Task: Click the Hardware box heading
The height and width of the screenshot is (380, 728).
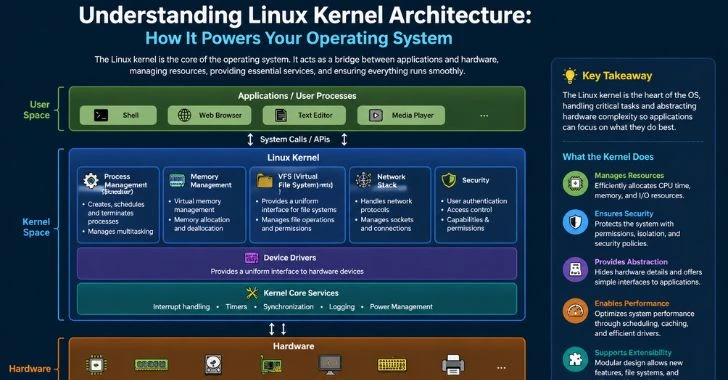Action: click(x=293, y=346)
